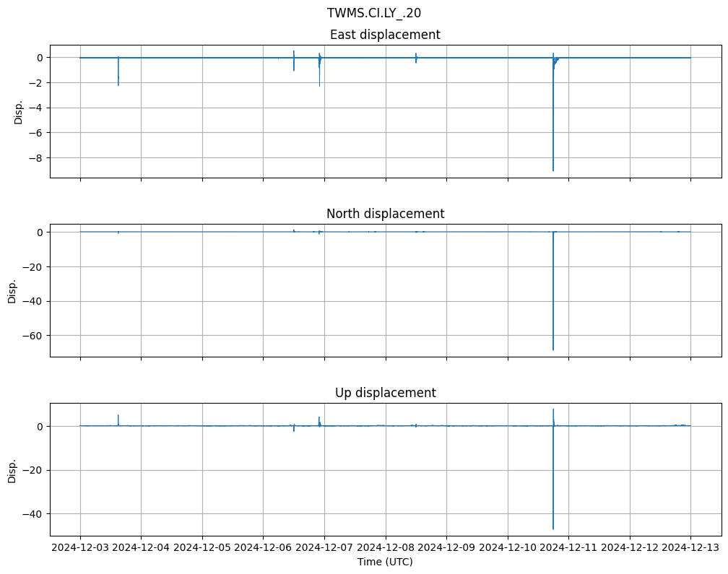
Task: Select the North displacement subplot title
Action: 385,214
